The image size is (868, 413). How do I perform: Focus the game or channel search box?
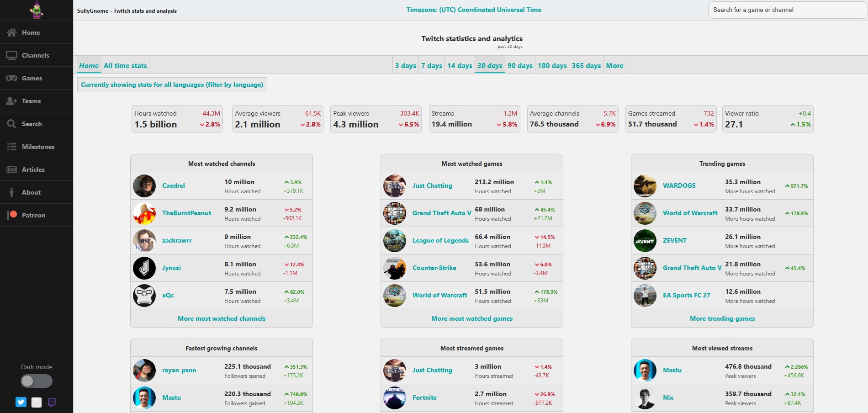point(787,10)
